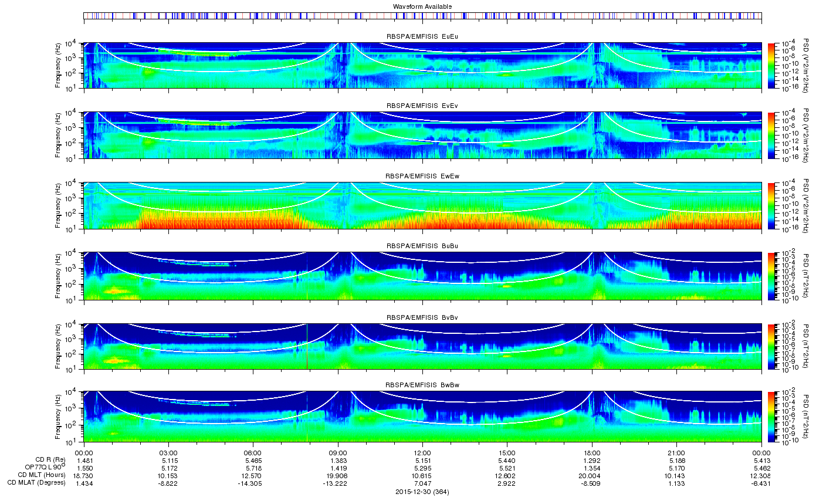The image size is (826, 504).
Task: Click the 03:00 time axis label
Action: 168,454
